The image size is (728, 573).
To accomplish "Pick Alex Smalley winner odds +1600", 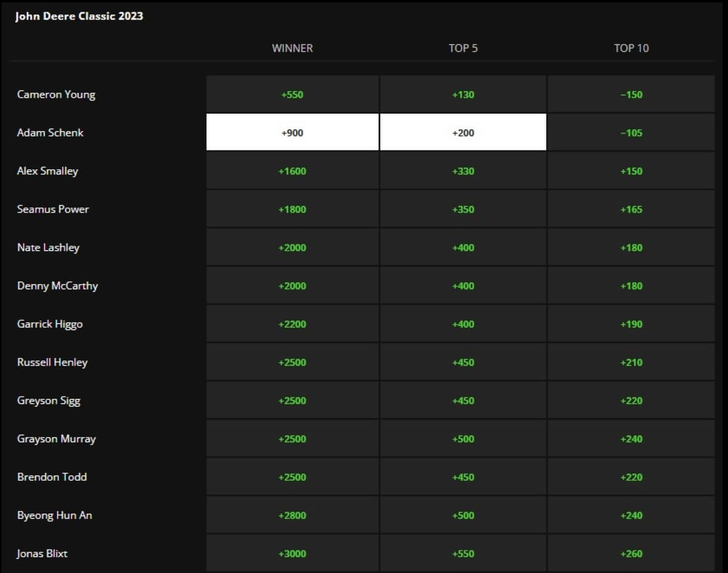I will coord(292,171).
